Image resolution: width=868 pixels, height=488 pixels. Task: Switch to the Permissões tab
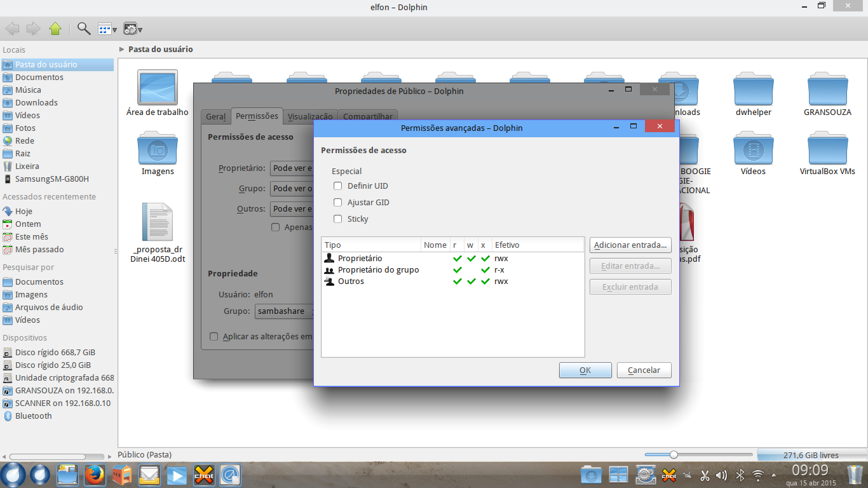point(257,116)
